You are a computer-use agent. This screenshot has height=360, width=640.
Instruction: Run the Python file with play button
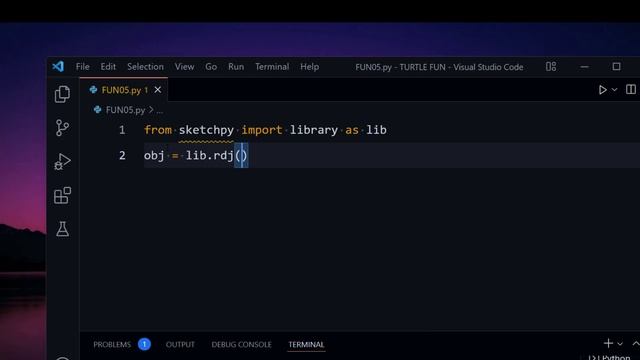602,90
